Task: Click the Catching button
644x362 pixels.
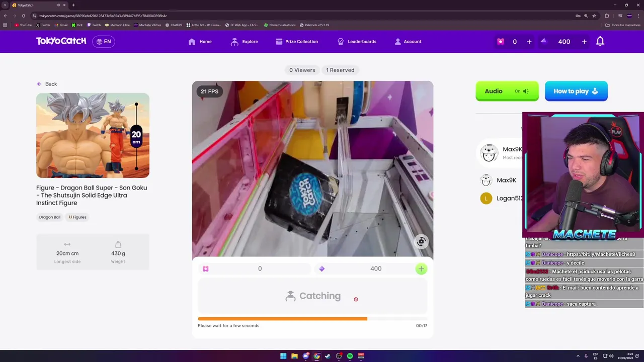Action: (312, 296)
